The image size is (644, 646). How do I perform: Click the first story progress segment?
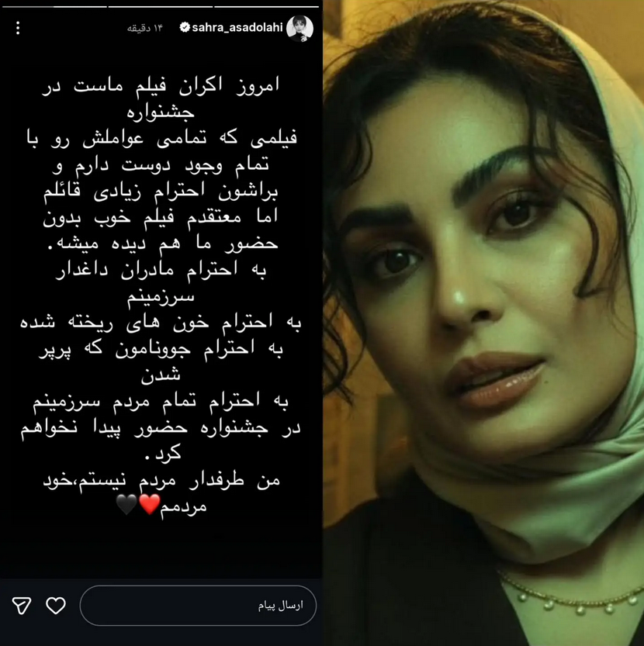(54, 6)
